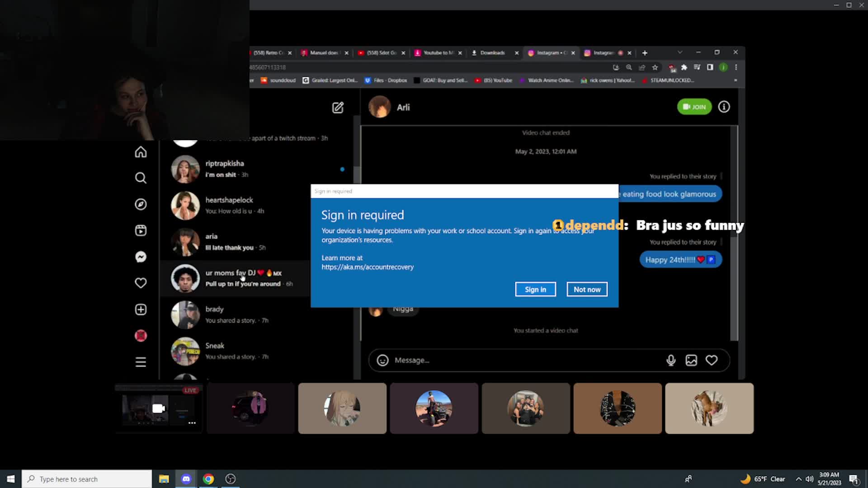Send a heart from the message box
This screenshot has height=488, width=868.
[712, 360]
